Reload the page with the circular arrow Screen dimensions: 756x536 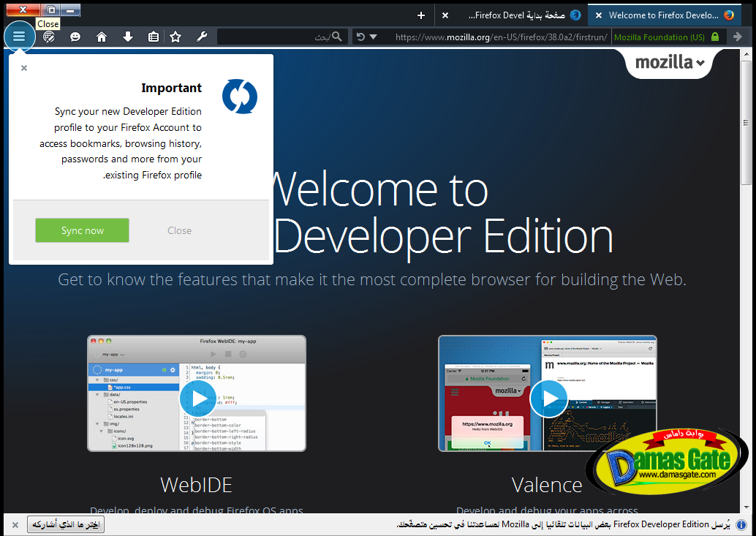pyautogui.click(x=360, y=37)
